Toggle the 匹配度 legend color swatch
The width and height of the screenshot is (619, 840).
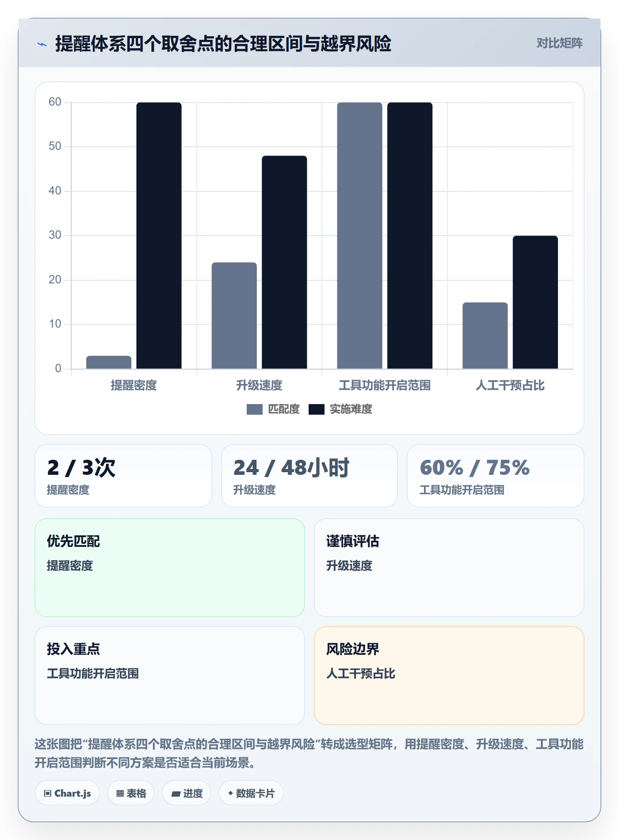point(255,409)
